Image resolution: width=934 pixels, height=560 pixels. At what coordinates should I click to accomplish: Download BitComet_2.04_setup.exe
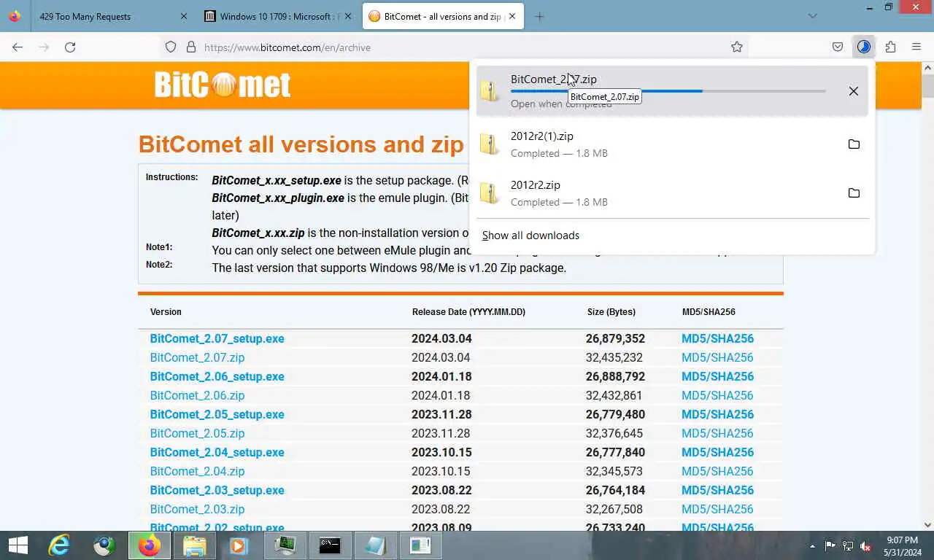point(217,452)
